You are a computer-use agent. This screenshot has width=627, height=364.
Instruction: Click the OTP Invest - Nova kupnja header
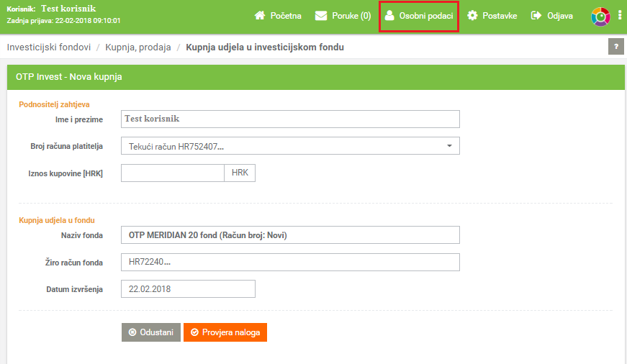(x=316, y=77)
